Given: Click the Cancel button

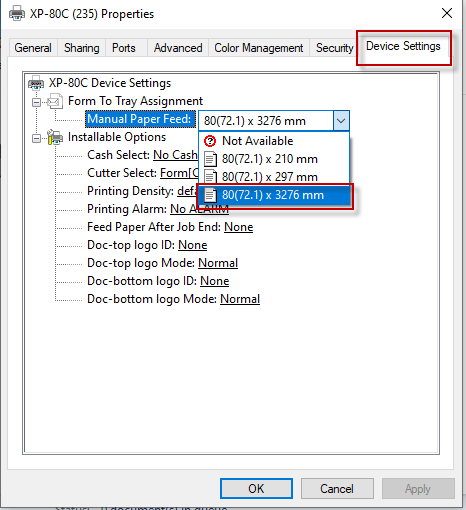Looking at the screenshot, I should point(337,489).
